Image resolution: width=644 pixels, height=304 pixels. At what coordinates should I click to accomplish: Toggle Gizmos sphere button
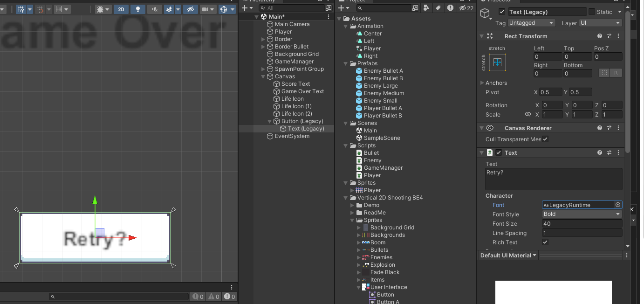(x=224, y=9)
